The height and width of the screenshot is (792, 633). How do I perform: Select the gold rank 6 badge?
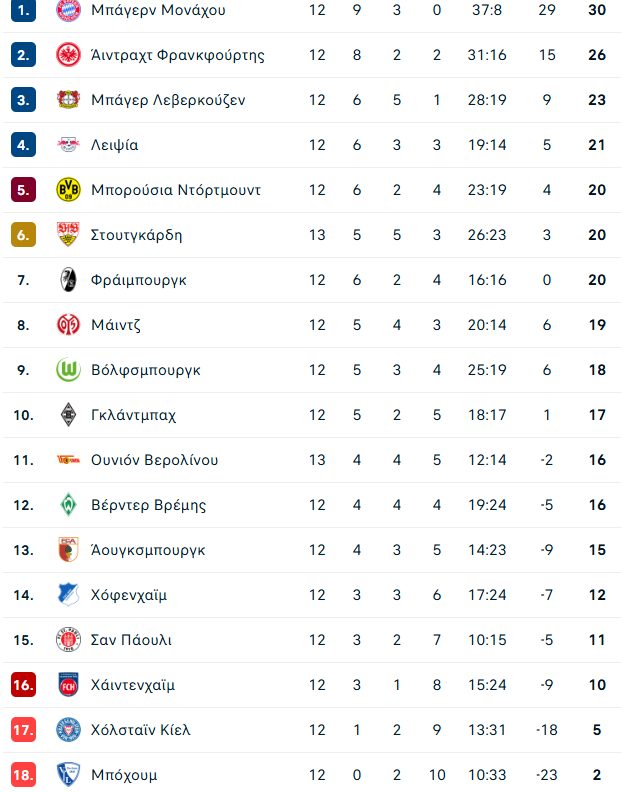click(23, 235)
